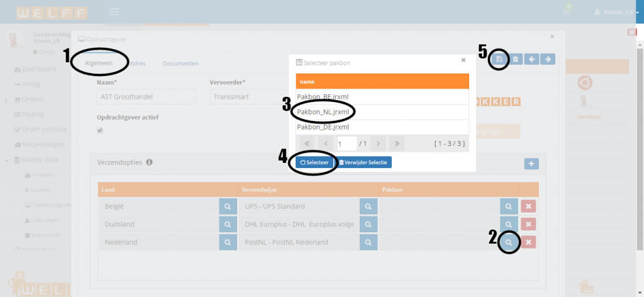Click the page number field in pager
The height and width of the screenshot is (297, 644).
(347, 143)
